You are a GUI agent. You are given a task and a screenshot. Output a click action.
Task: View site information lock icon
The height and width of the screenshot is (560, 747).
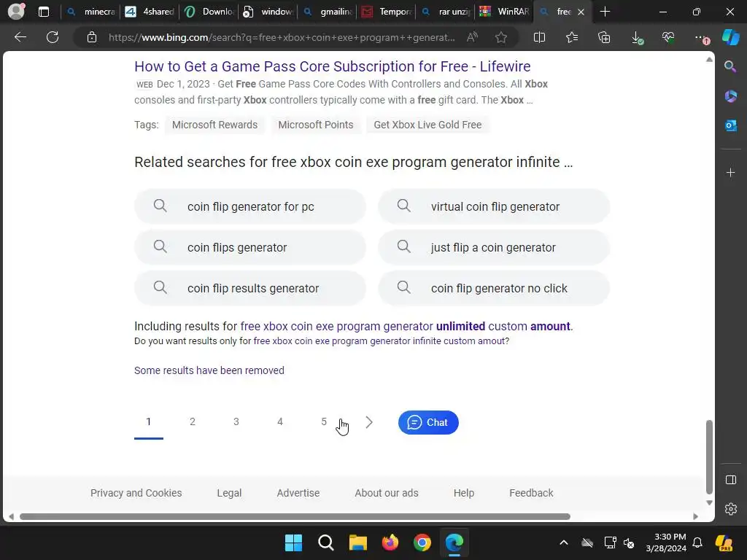pyautogui.click(x=91, y=37)
